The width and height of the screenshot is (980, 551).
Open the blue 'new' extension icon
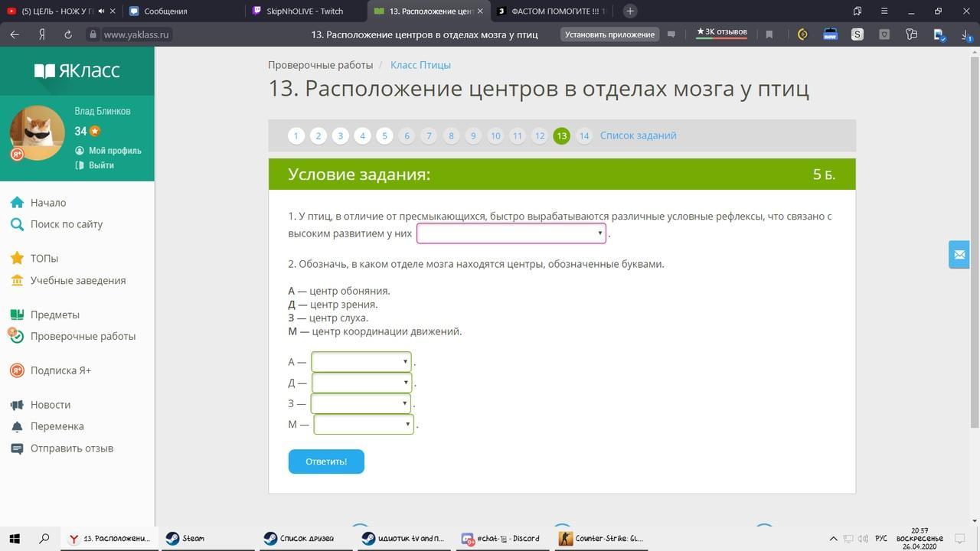coord(830,34)
